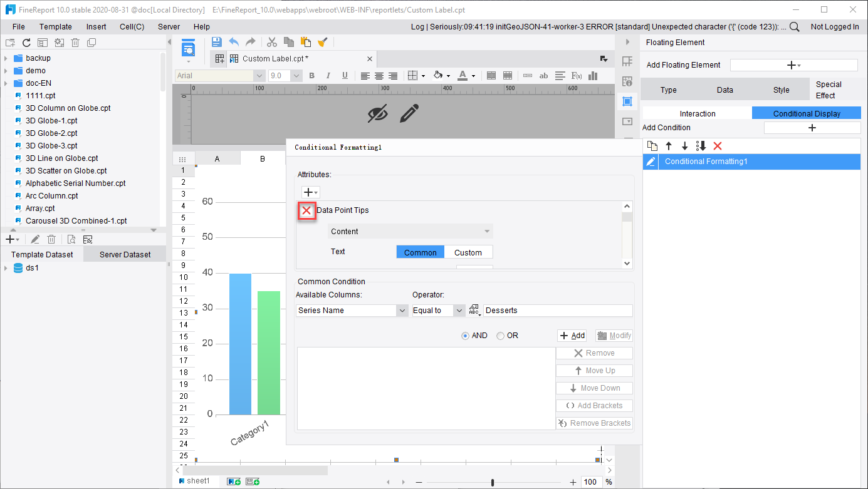Click the Add button for a new condition
This screenshot has height=489, width=868.
tap(572, 335)
